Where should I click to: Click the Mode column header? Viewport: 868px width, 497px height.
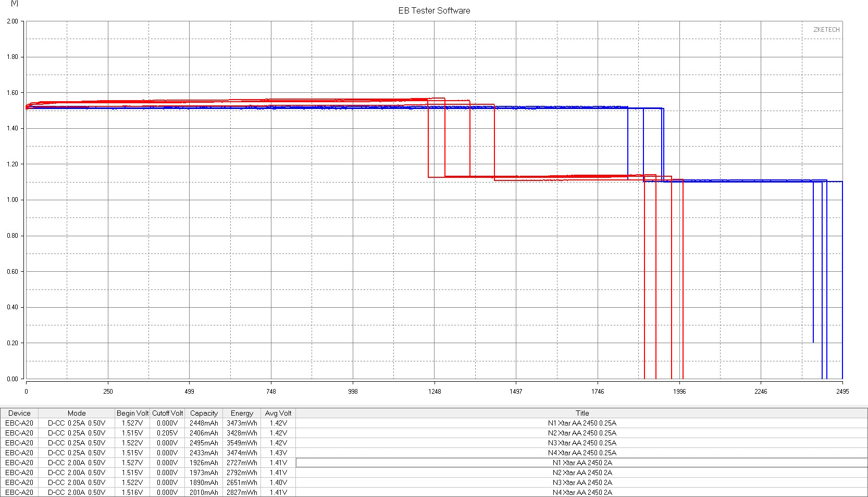[x=77, y=413]
